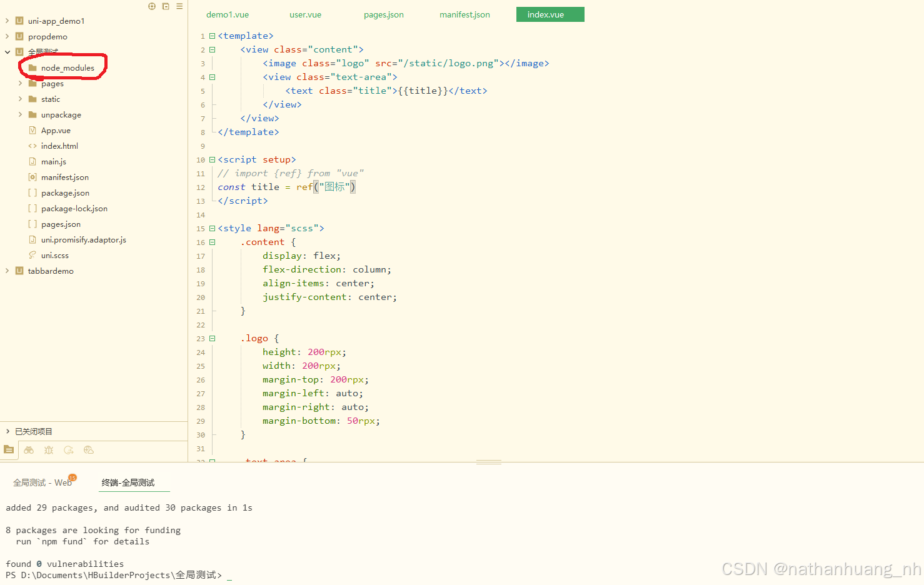
Task: Select the debug bug icon in console toolbar
Action: click(48, 449)
